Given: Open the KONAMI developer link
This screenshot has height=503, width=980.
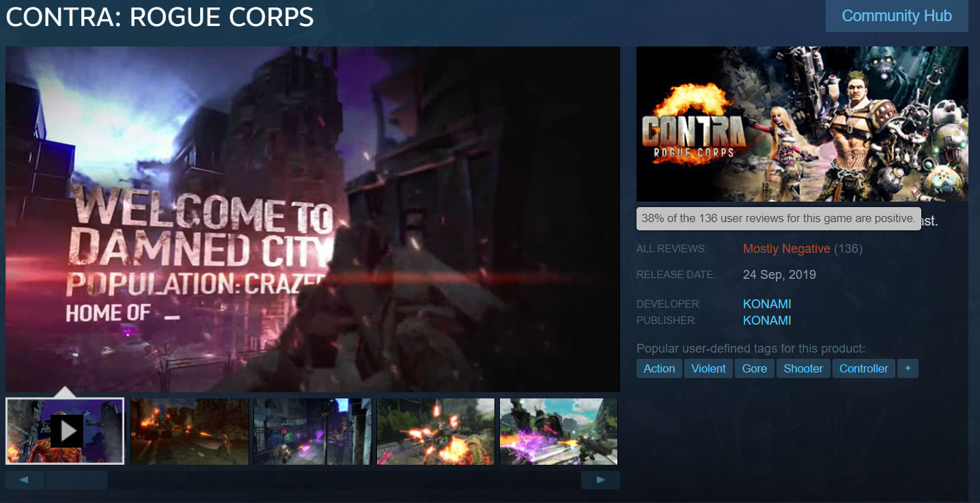Looking at the screenshot, I should 767,304.
